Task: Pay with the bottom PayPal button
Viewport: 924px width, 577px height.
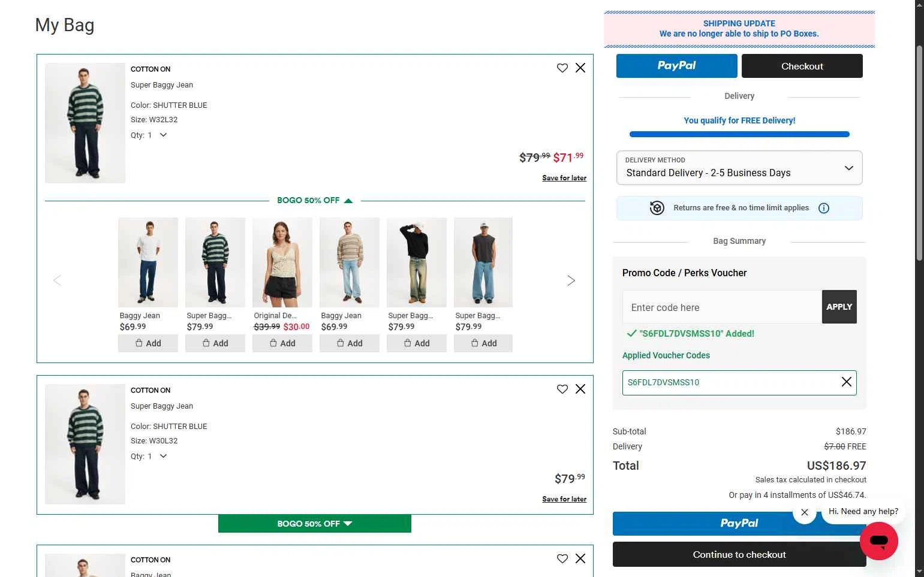Action: click(739, 524)
